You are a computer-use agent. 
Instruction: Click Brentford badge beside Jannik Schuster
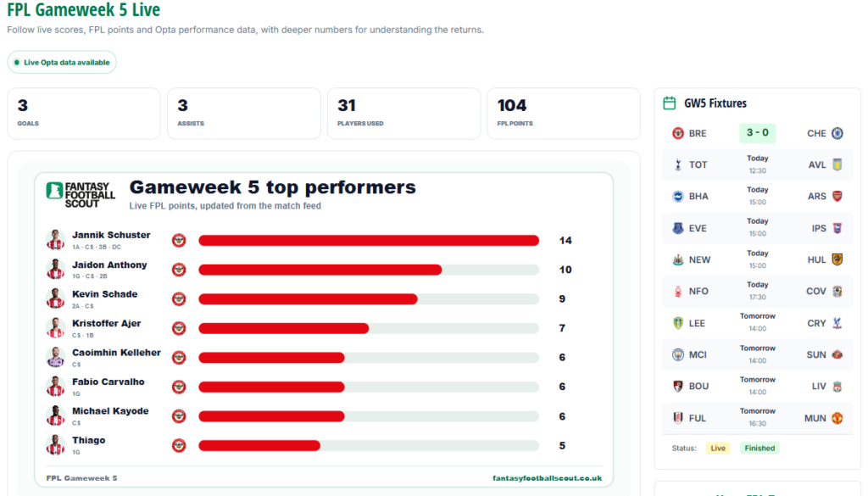(178, 240)
